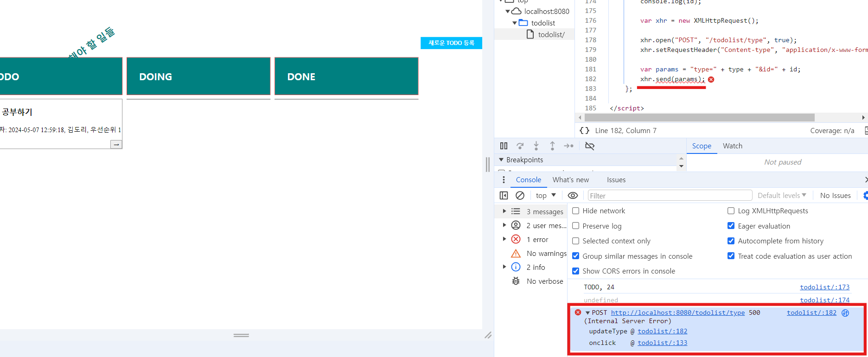Collapse the localhost:8080 tree node
The height and width of the screenshot is (357, 868).
(x=508, y=11)
